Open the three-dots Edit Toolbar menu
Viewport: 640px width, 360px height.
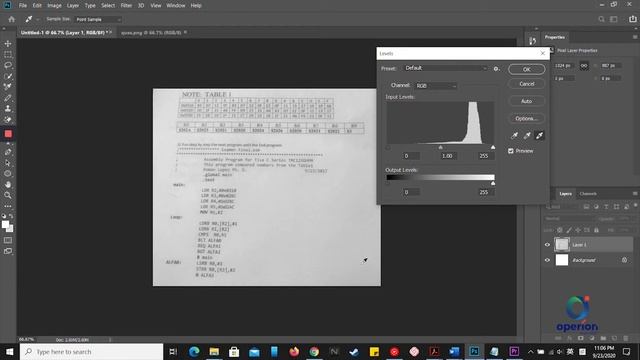pos(8,206)
